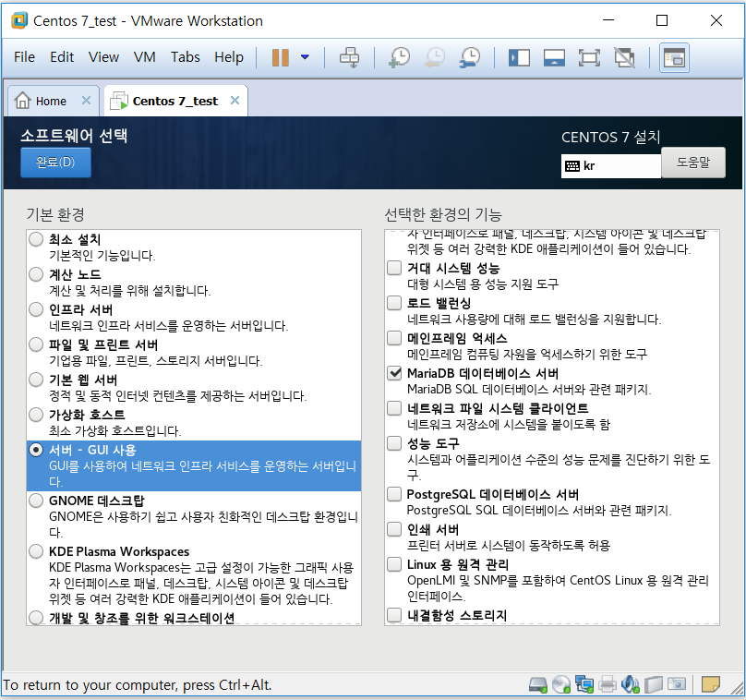Viewport: 746px width, 700px height.
Task: Open the Tabs menu
Action: [185, 57]
